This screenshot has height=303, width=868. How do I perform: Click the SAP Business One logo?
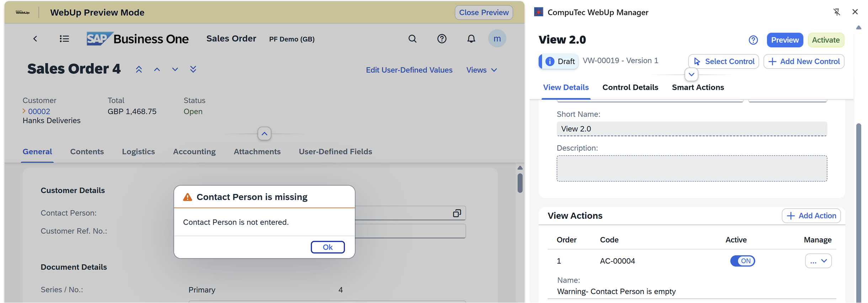pos(137,39)
